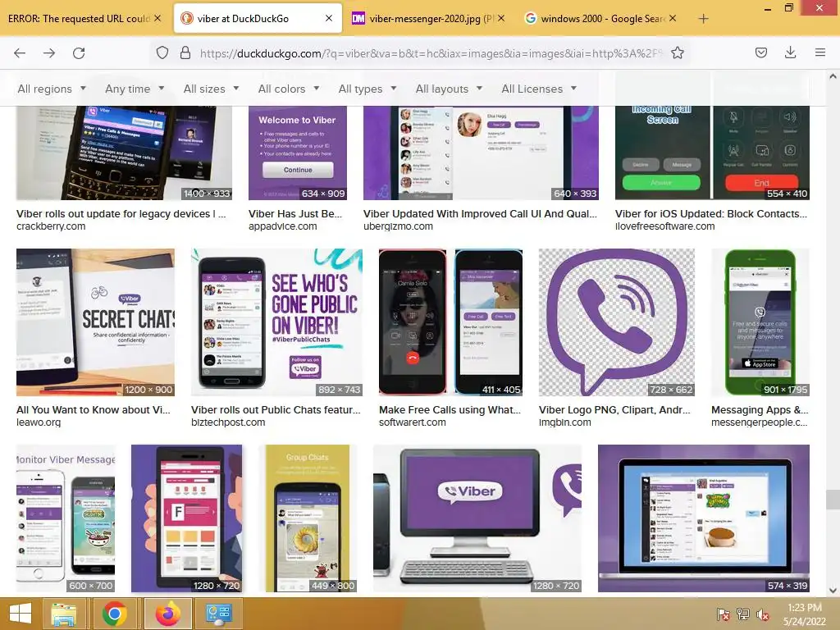Viewport: 840px width, 630px height.
Task: Open the Pocket save icon in toolbar
Action: pos(761,52)
